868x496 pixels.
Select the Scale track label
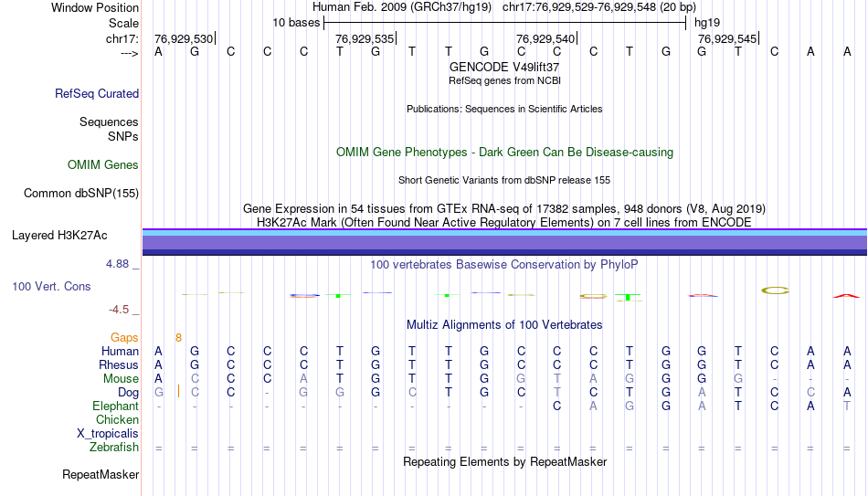[x=123, y=23]
